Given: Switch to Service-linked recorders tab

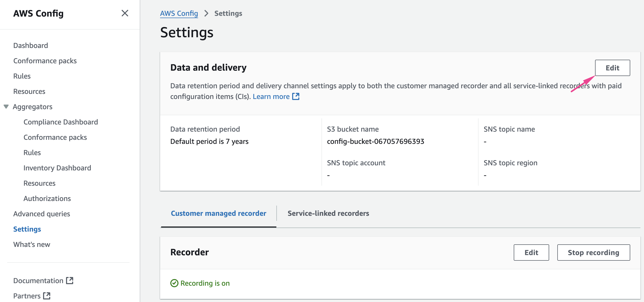Looking at the screenshot, I should (328, 213).
